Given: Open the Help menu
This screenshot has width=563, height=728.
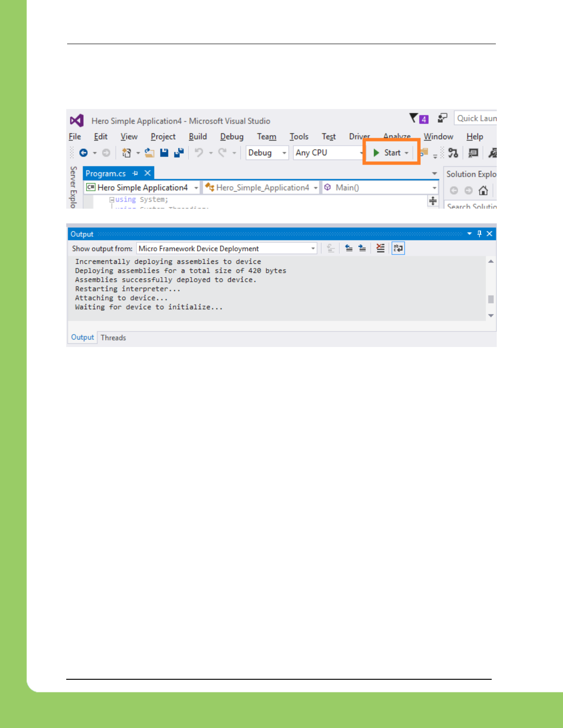Looking at the screenshot, I should point(475,136).
